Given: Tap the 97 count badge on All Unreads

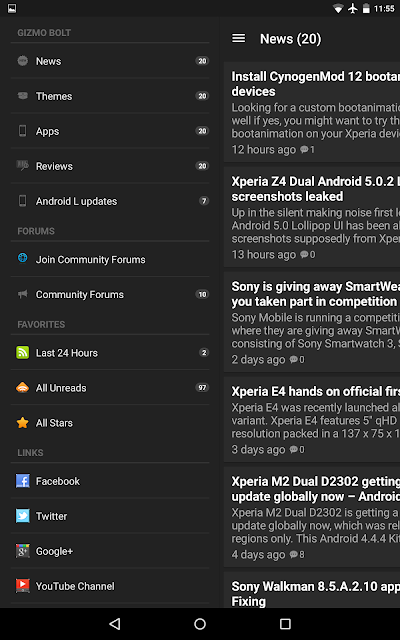Looking at the screenshot, I should [x=202, y=387].
